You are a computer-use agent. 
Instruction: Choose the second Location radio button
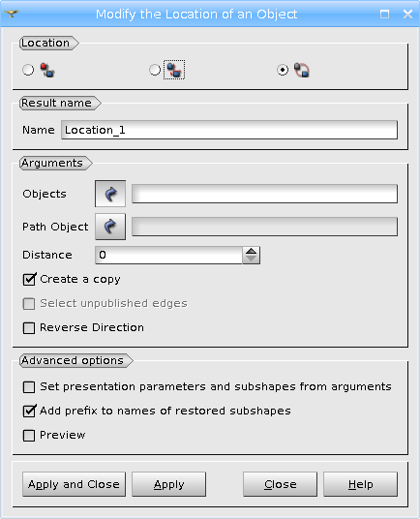pyautogui.click(x=155, y=70)
